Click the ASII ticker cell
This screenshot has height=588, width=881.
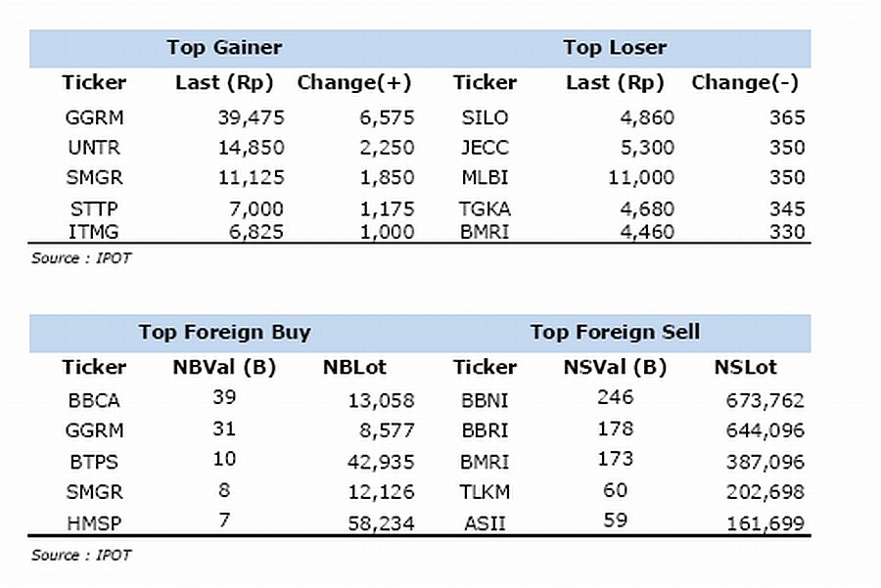[x=485, y=523]
